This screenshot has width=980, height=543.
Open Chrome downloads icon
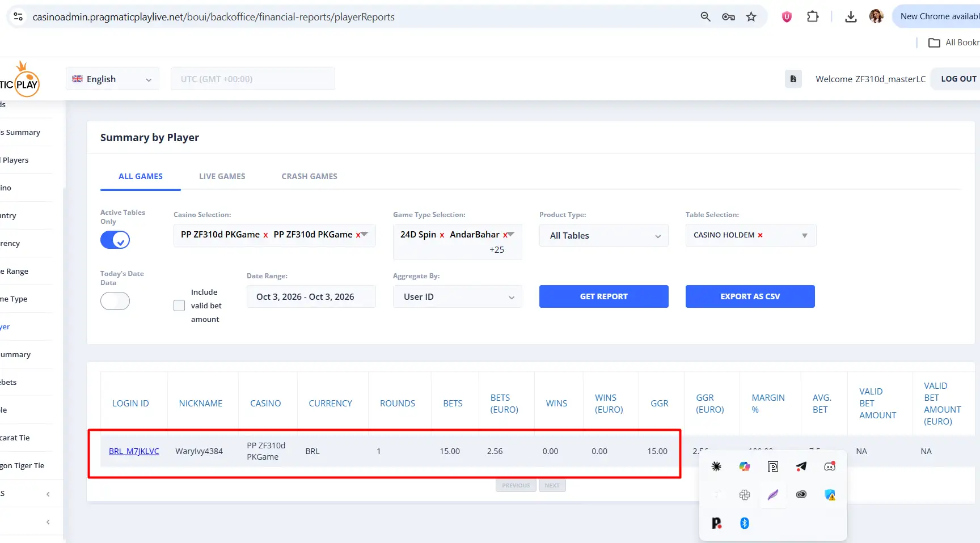pyautogui.click(x=851, y=17)
